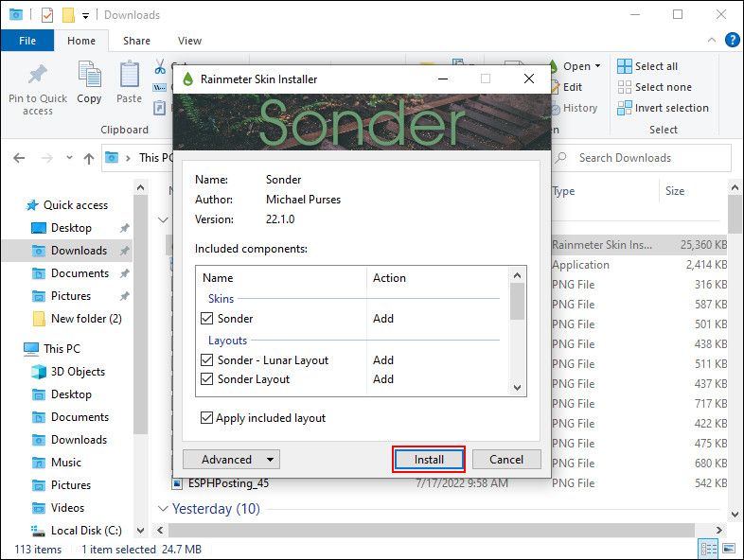Image resolution: width=744 pixels, height=560 pixels.
Task: Uncheck the Sonder Layout checkbox
Action: click(207, 379)
